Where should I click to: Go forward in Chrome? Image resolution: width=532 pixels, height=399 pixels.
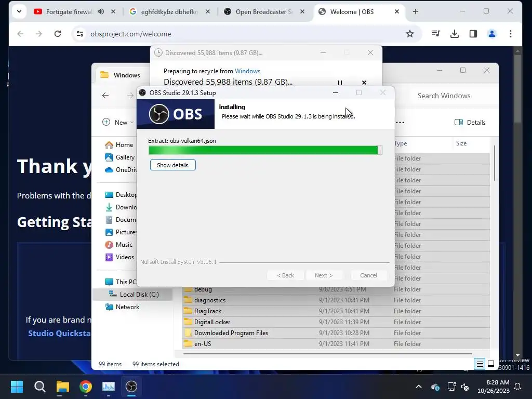tap(39, 34)
